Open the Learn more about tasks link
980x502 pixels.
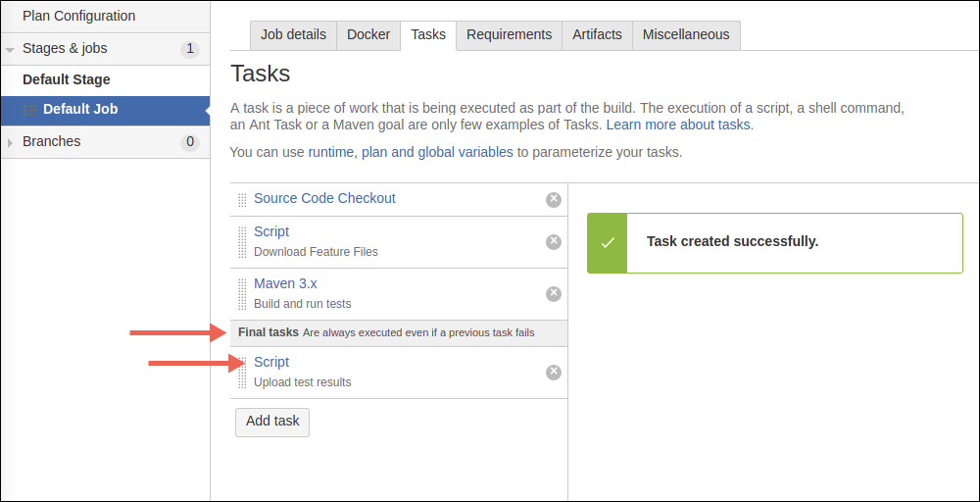click(x=678, y=125)
